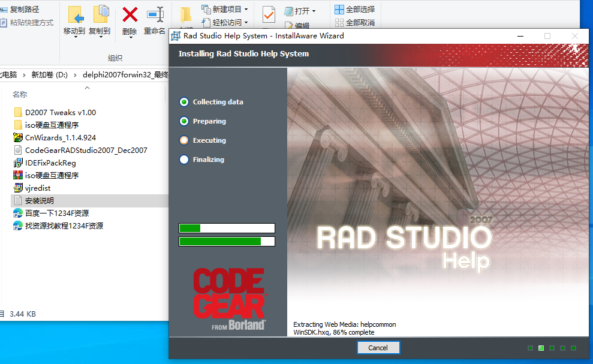
Task: Click the Installing Rad Studio Help System heading
Action: click(243, 54)
